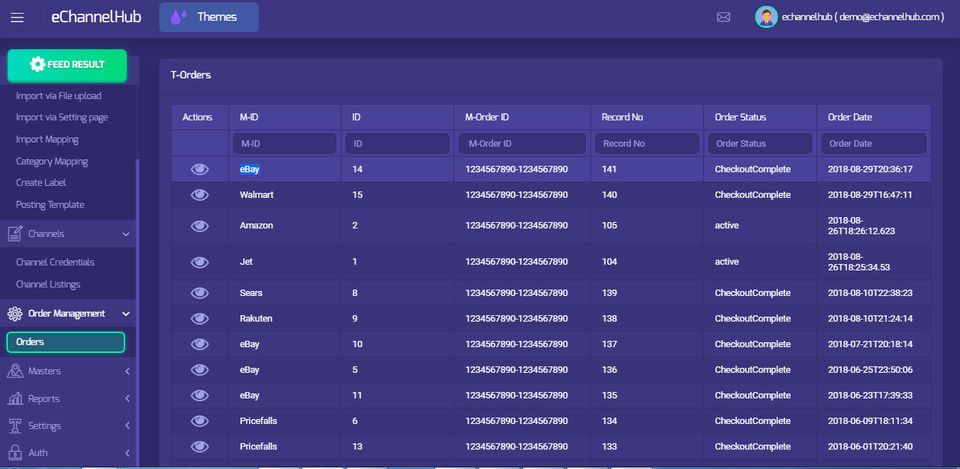The image size is (960, 469).
Task: Click the Channels sidebar icon
Action: pyautogui.click(x=15, y=234)
